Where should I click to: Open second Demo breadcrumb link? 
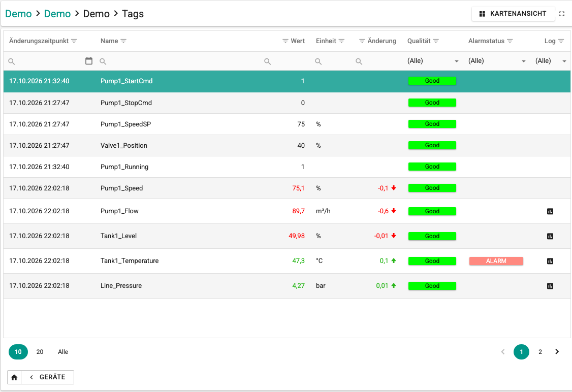57,14
